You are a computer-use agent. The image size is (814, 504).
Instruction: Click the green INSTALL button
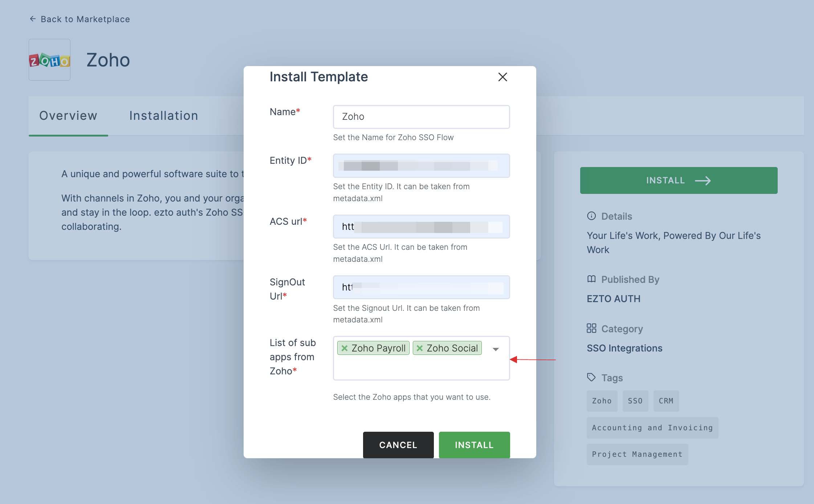(x=475, y=445)
